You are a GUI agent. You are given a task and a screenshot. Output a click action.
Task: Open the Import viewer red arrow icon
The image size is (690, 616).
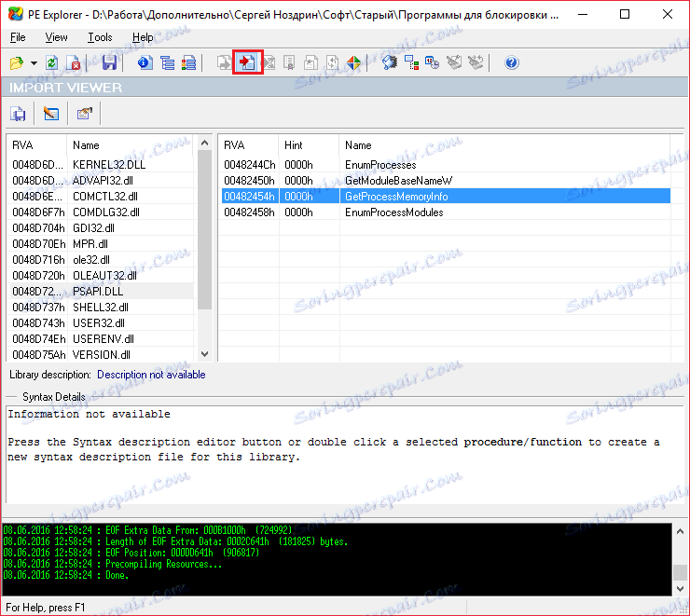(248, 62)
